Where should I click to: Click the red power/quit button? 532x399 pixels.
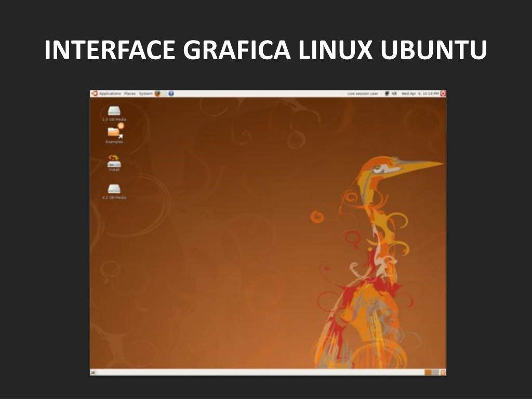pos(443,94)
